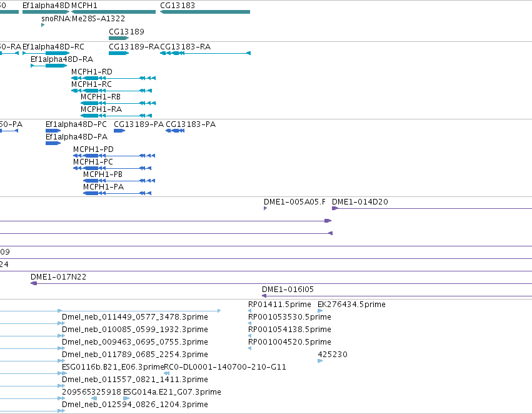Click the ESG014a.E21_G07.3prime label
The image size is (532, 414).
click(172, 392)
